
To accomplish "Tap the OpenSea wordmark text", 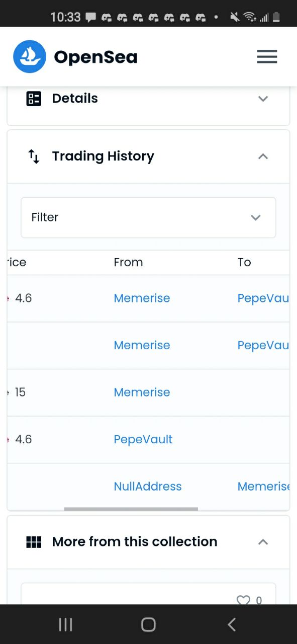I will tap(95, 57).
